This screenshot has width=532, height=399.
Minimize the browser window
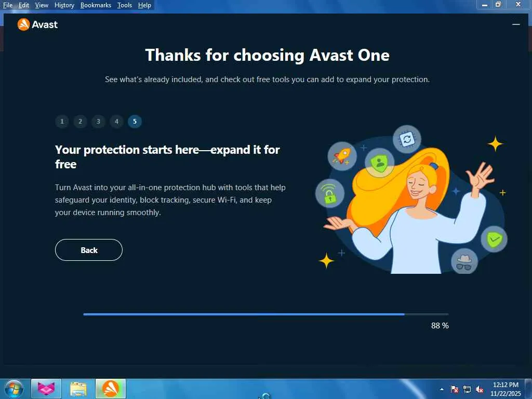coord(485,4)
